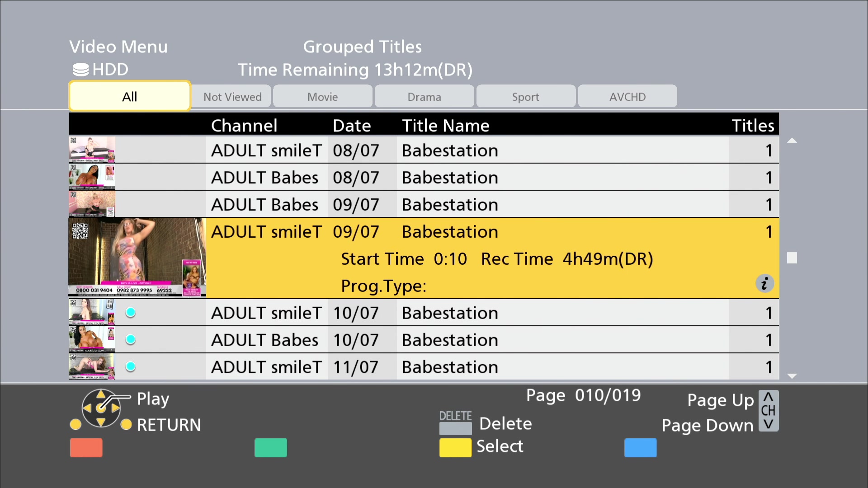
Task: Switch to the Not Viewed tab
Action: 232,97
